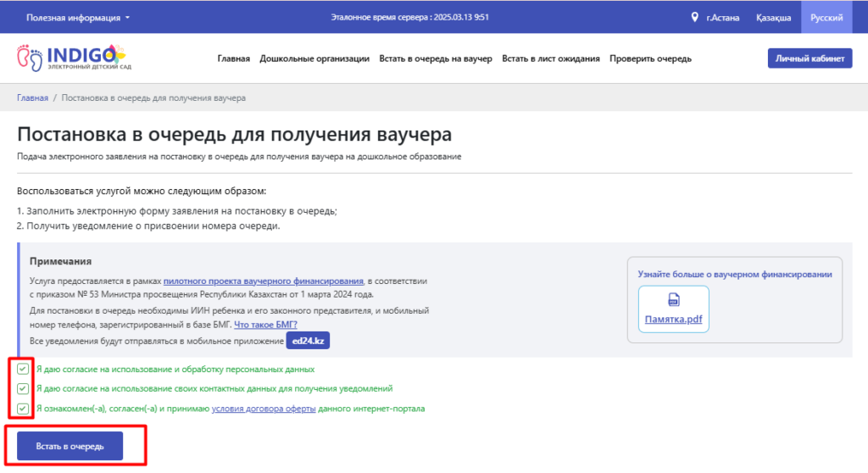Viewport: 868px width, 473px height.
Task: Toggle contact data notifications consent checkbox
Action: click(x=23, y=389)
